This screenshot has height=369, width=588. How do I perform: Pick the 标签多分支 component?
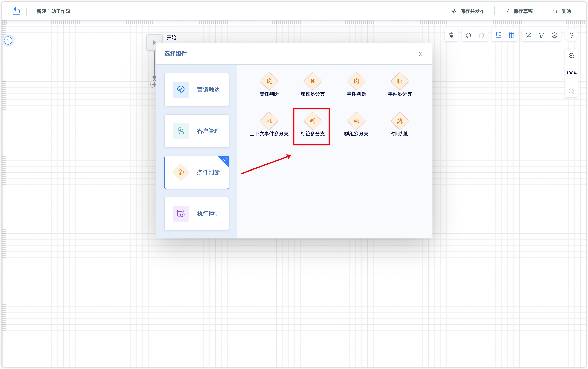point(312,124)
